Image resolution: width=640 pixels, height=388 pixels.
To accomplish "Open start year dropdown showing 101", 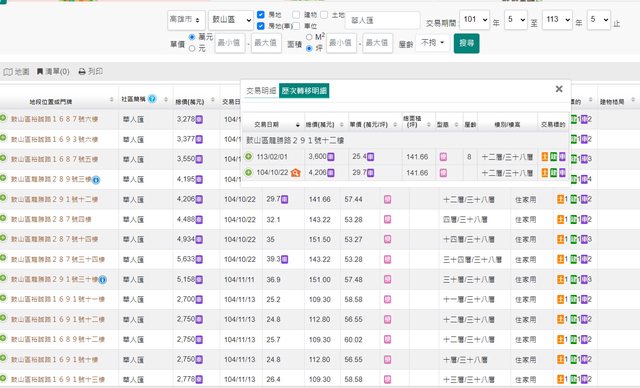I will click(x=475, y=20).
